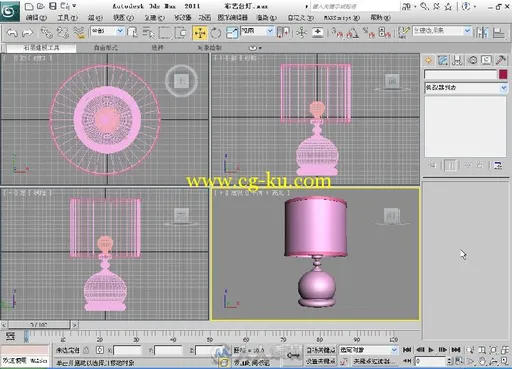Open the 3ds Max application menu button

[9, 11]
